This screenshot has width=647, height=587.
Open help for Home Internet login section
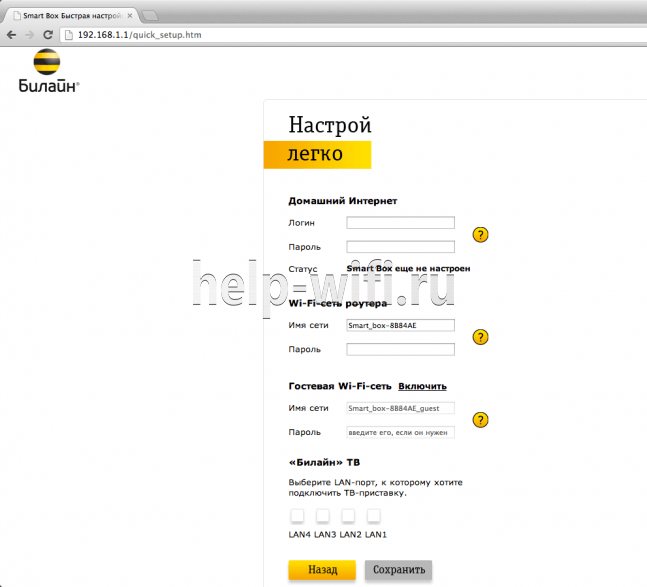[x=480, y=235]
